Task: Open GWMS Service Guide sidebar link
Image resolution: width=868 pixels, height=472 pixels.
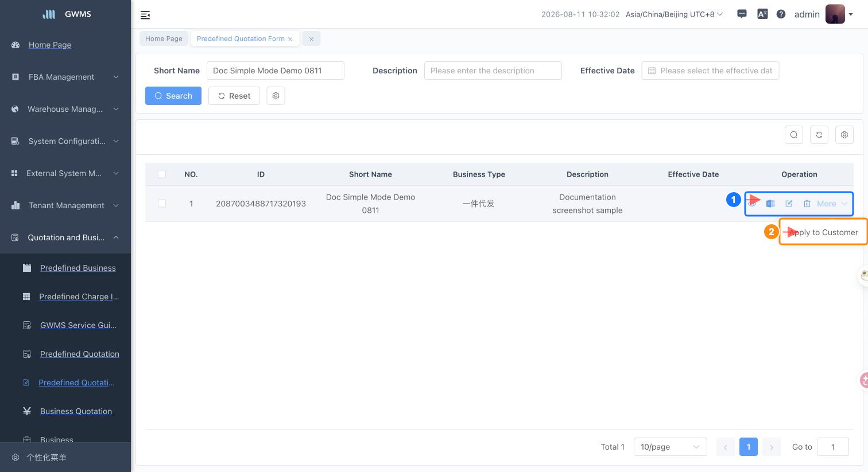Action: click(78, 325)
